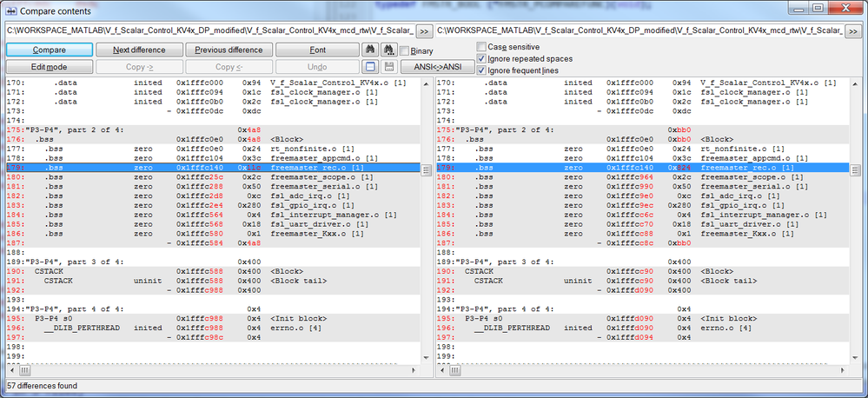Jump to Next difference
This screenshot has width=868, height=398.
pyautogui.click(x=139, y=50)
